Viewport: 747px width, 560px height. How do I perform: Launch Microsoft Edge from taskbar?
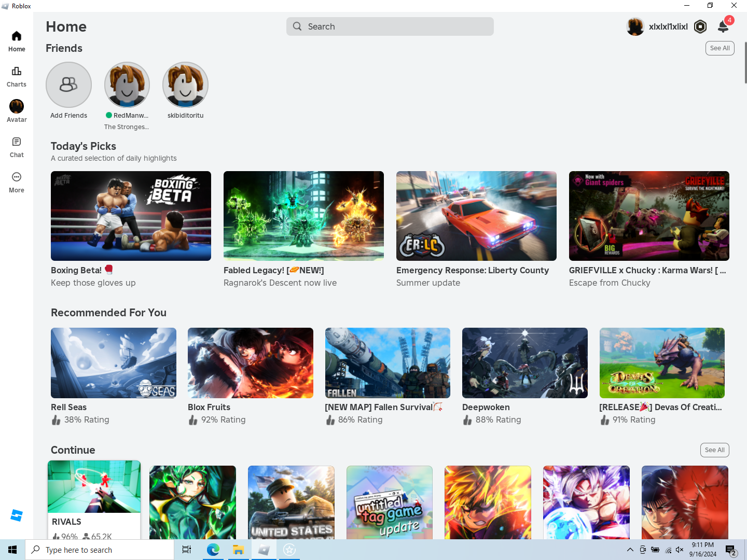pos(213,550)
